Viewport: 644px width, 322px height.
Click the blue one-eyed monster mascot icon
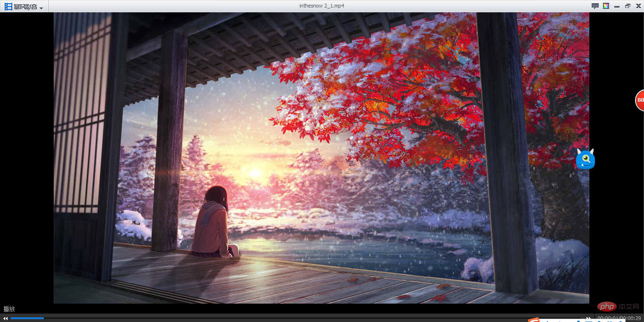[585, 159]
